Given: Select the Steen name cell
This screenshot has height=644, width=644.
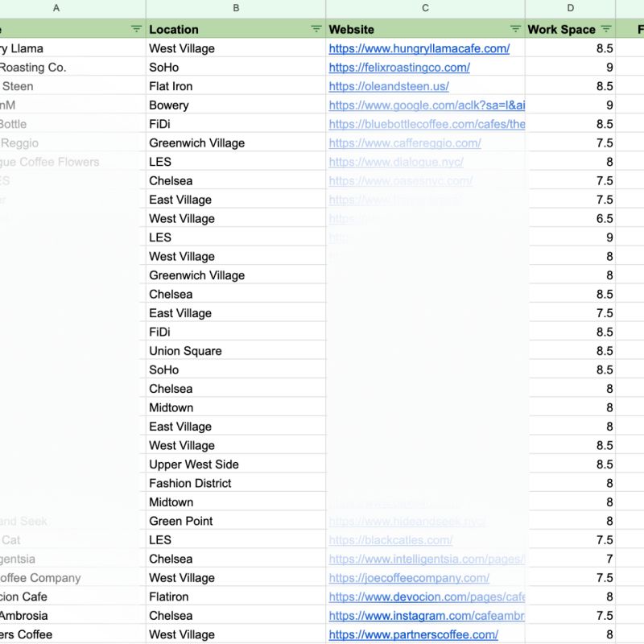Looking at the screenshot, I should pos(72,86).
